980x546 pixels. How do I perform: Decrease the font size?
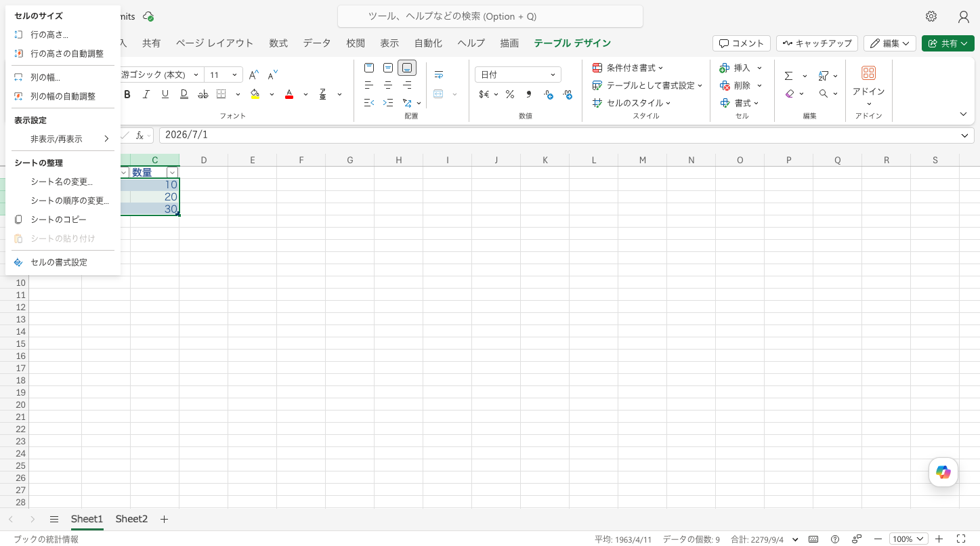pyautogui.click(x=273, y=75)
